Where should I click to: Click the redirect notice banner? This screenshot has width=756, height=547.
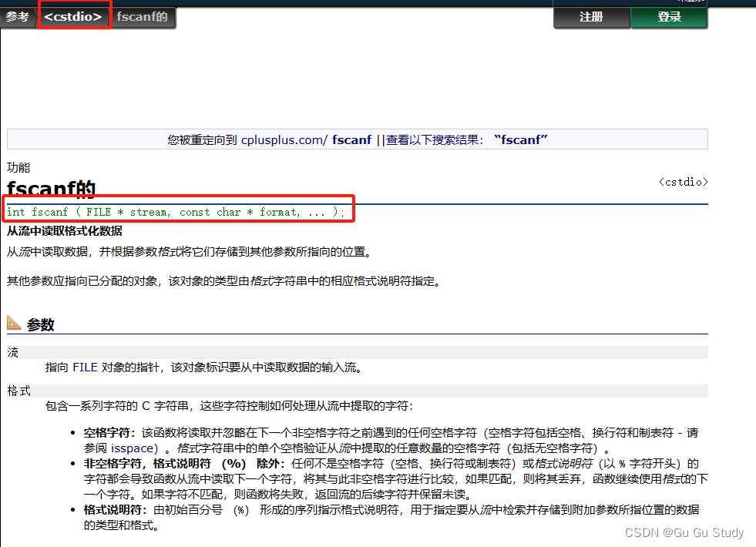click(357, 139)
